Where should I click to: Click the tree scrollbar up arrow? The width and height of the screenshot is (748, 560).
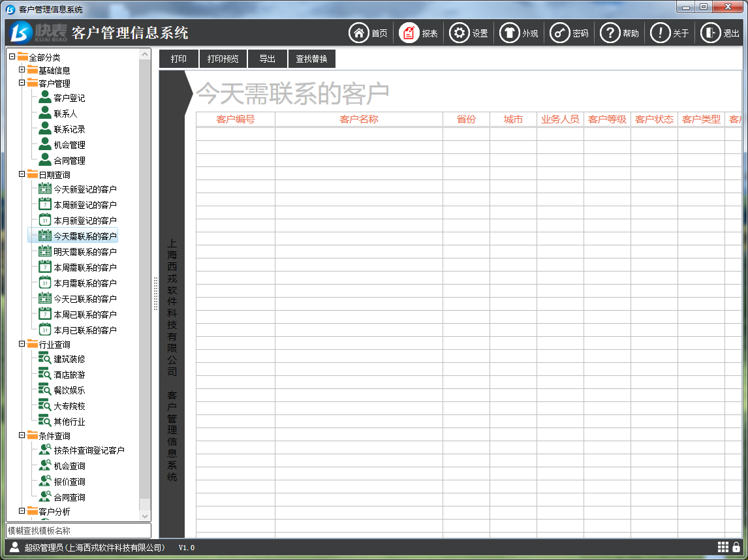(x=145, y=55)
